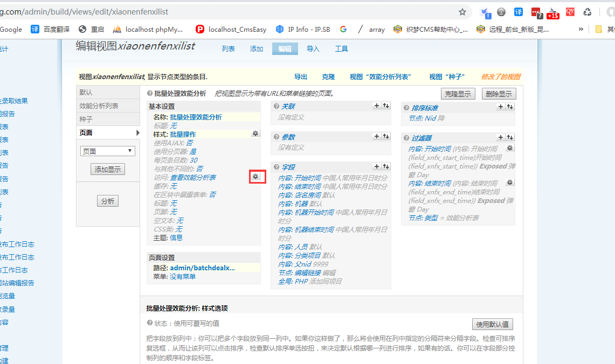Click the blue 译 translate extension icon

coord(519,12)
